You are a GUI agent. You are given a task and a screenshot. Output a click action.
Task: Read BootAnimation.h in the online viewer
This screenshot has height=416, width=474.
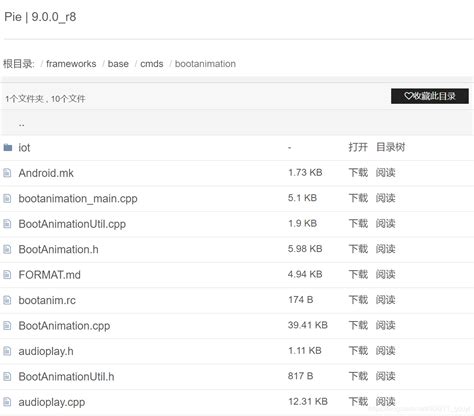coord(385,249)
